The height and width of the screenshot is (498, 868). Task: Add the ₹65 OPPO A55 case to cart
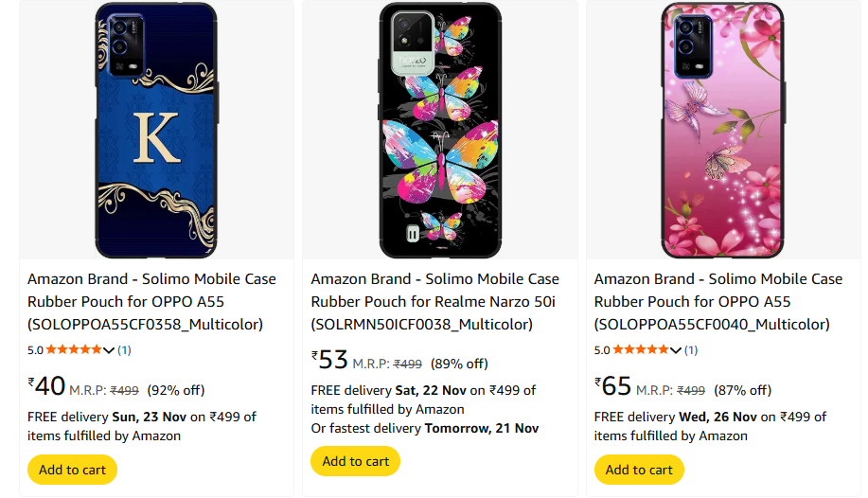click(x=639, y=470)
